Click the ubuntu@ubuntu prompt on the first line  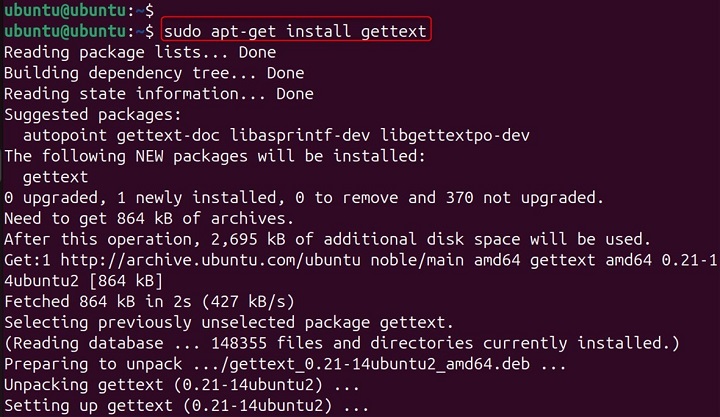(66, 10)
